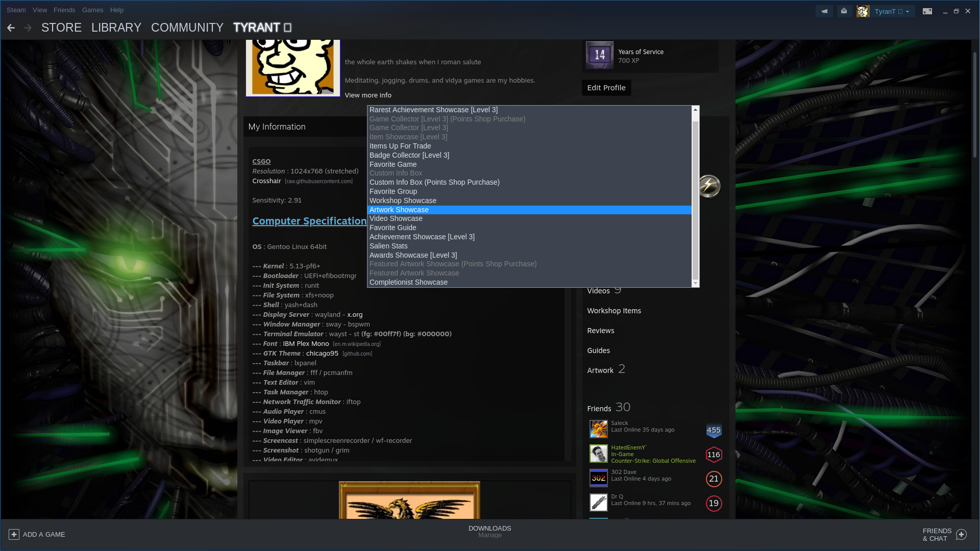This screenshot has width=980, height=551.
Task: Click the Friends & Chat plus icon
Action: pos(961,534)
